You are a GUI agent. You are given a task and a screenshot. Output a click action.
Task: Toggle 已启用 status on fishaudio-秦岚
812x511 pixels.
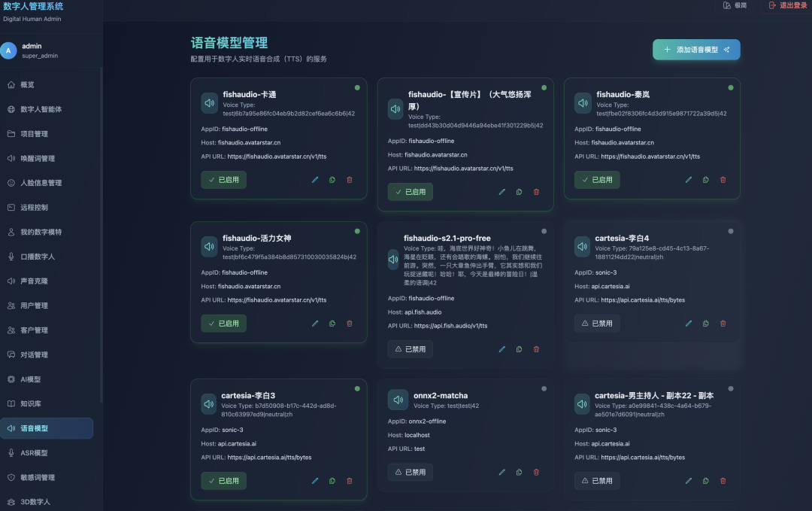pos(597,180)
